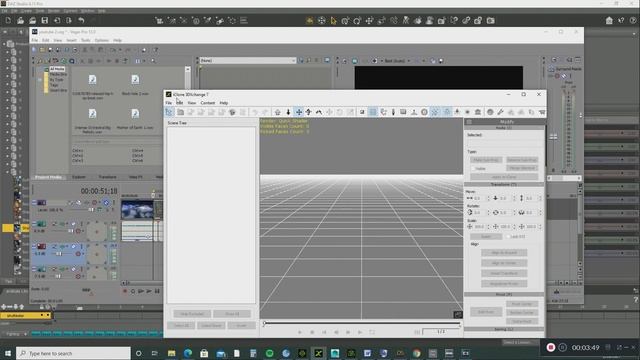
Task: Click the video clip thumbnail on Vegas timeline
Action: click(x=137, y=210)
